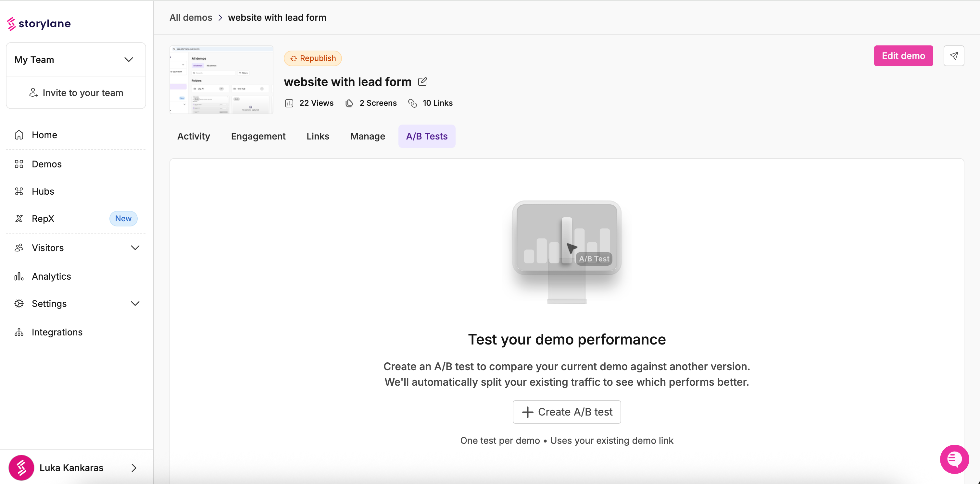Switch to the Manage tab
This screenshot has width=980, height=484.
coord(367,136)
